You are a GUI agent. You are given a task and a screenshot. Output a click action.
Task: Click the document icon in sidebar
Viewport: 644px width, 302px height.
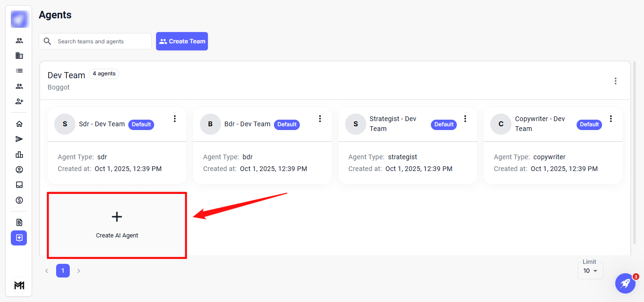pos(19,222)
